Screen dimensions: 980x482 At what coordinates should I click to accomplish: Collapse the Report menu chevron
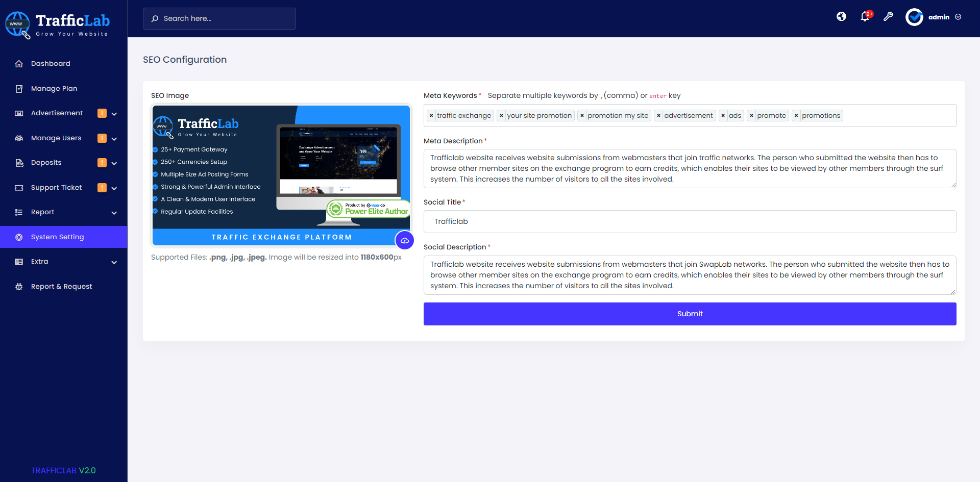point(114,213)
